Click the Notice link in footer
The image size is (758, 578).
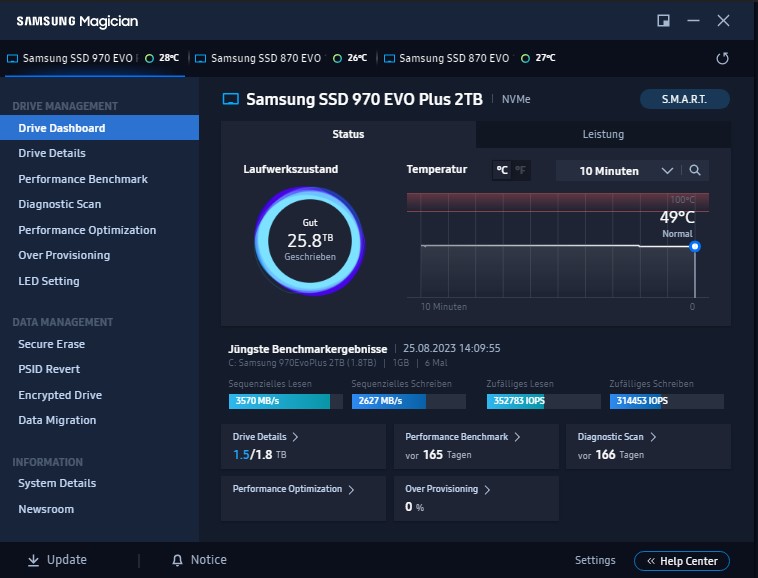coord(208,560)
